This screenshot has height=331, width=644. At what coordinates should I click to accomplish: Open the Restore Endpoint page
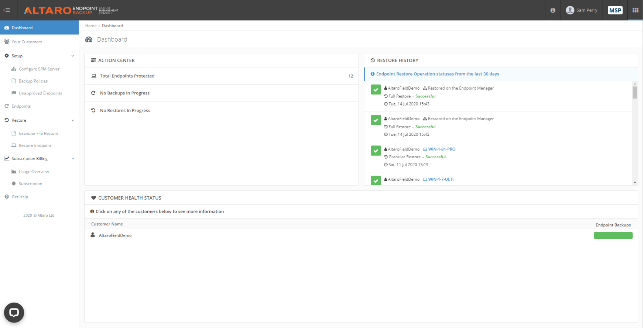click(x=35, y=146)
